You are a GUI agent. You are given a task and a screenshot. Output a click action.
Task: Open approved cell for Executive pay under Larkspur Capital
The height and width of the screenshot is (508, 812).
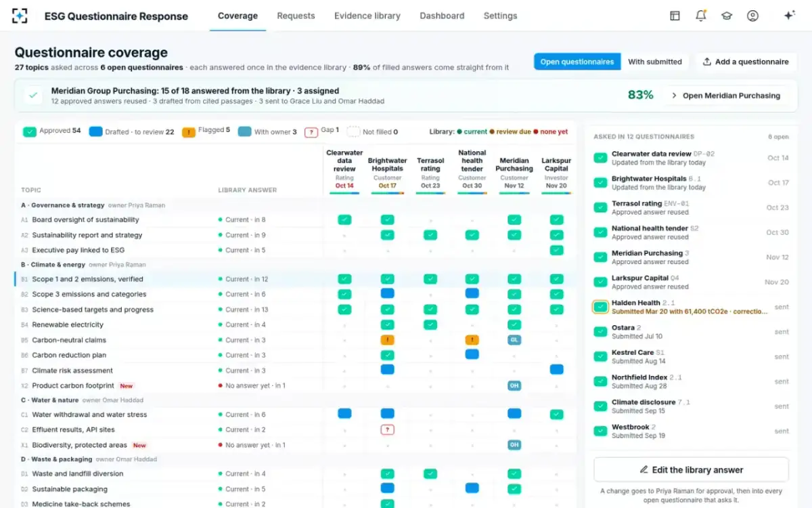click(556, 250)
